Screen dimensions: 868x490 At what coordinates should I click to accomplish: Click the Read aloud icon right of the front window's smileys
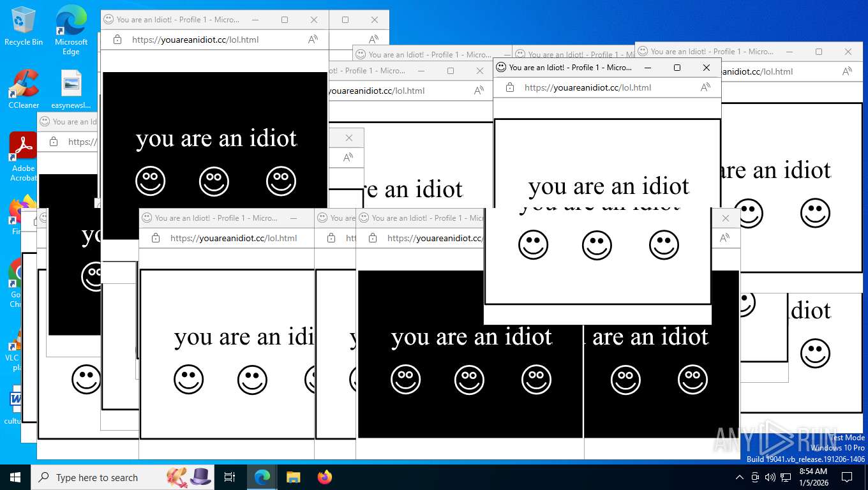pos(724,238)
